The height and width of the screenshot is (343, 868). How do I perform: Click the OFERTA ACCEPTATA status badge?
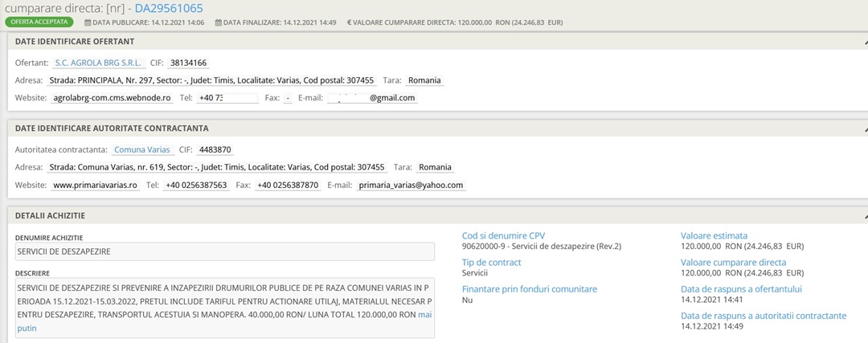[39, 22]
